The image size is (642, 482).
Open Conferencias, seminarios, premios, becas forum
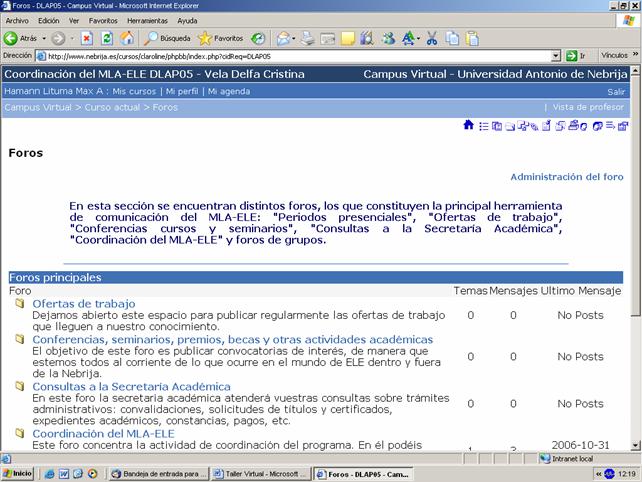pos(233,339)
